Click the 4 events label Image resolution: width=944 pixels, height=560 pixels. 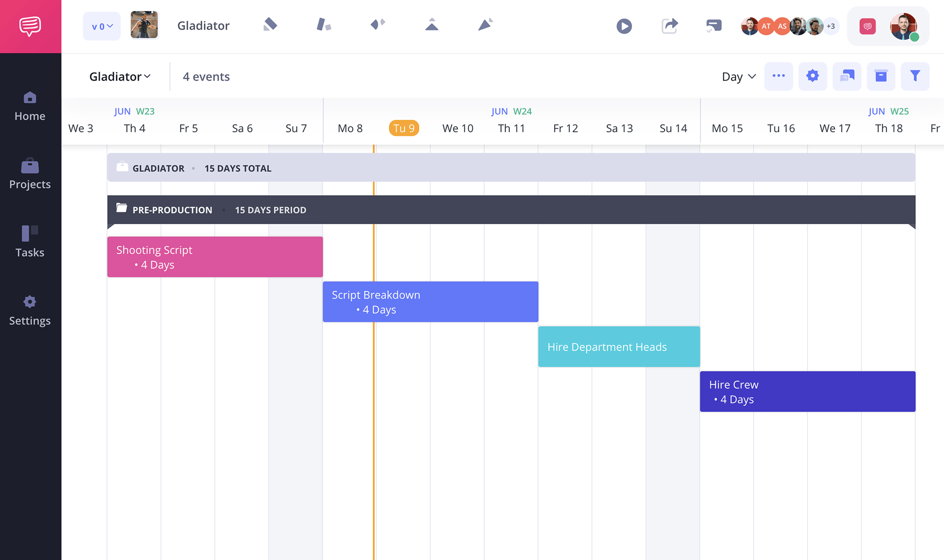click(206, 76)
